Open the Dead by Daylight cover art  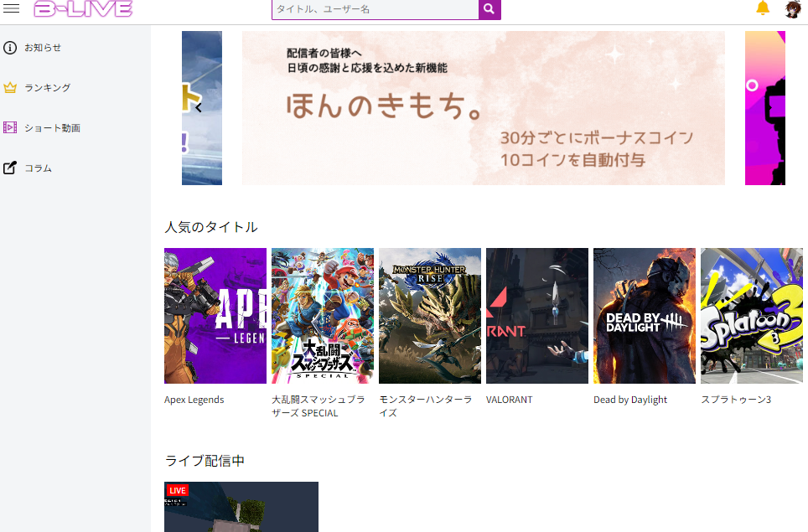644,316
